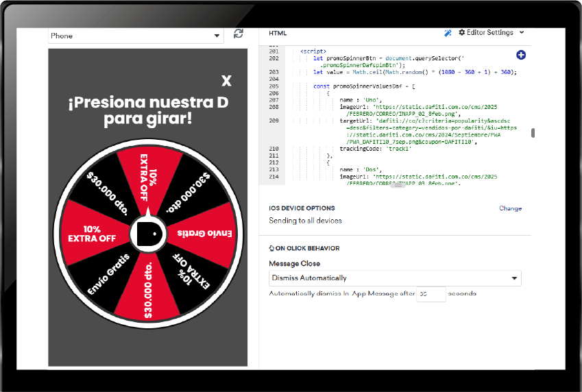
Task: Click the name : 'Uno' code line
Action: coord(361,100)
